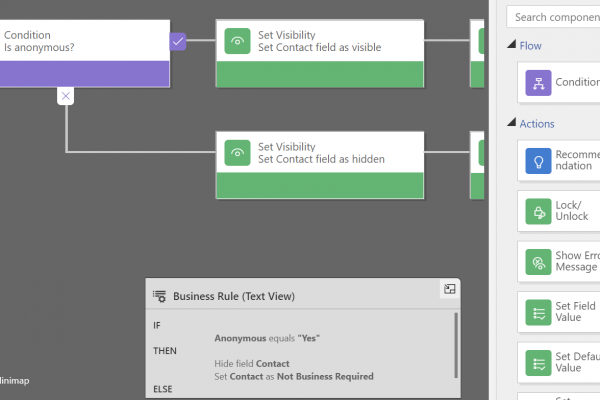Select the cut-off node right of the visible action
The image size is (600, 400).
click(477, 54)
